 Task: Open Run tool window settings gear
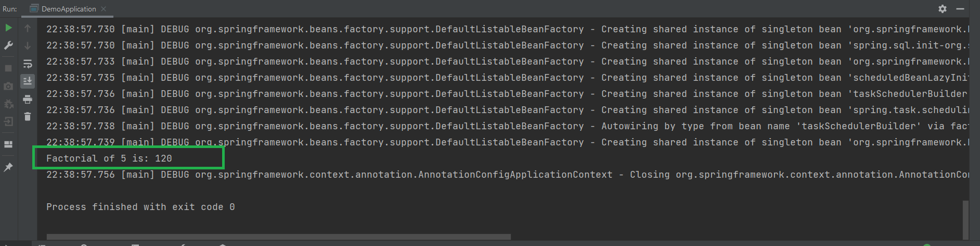tap(943, 9)
